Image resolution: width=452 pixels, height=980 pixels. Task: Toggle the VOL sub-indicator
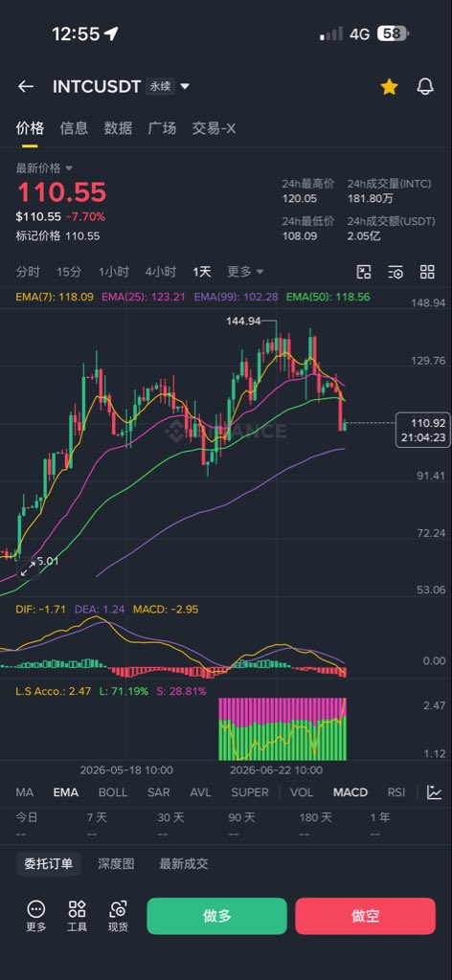(x=302, y=792)
